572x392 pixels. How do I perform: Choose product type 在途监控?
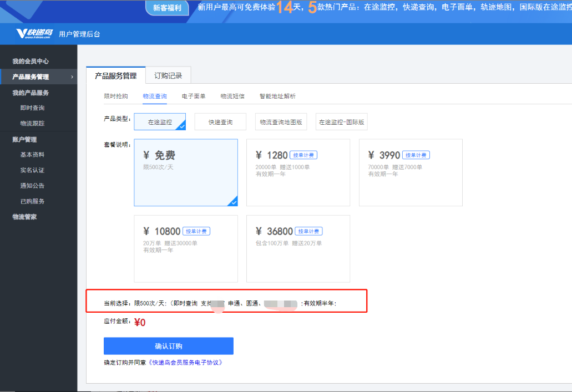(x=160, y=122)
